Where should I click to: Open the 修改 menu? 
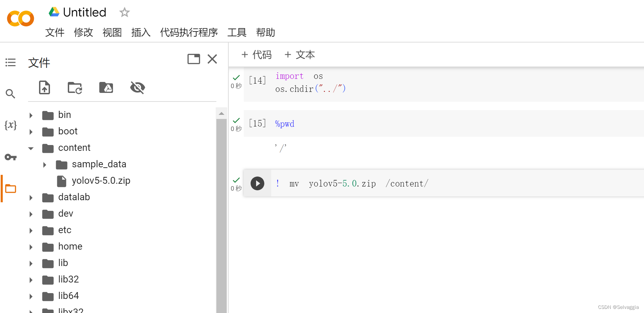coord(84,32)
